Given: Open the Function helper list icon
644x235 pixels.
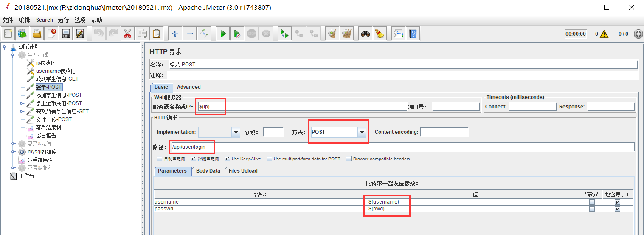Looking at the screenshot, I should click(x=398, y=33).
